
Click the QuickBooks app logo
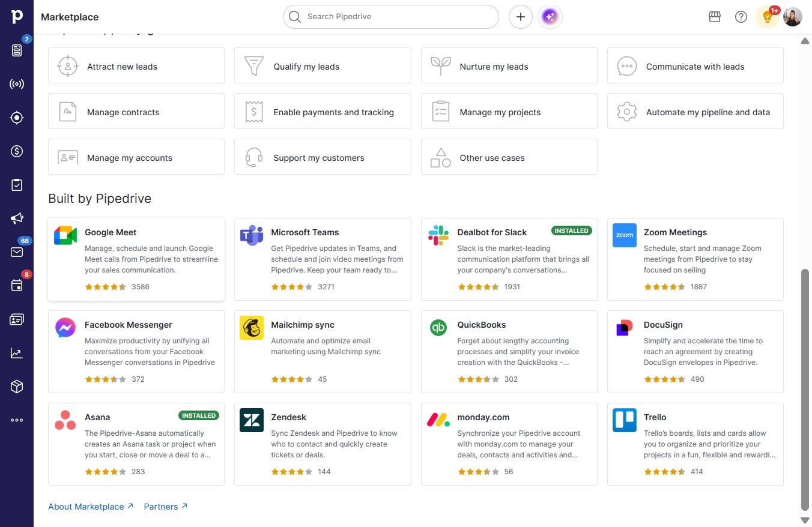pyautogui.click(x=438, y=328)
